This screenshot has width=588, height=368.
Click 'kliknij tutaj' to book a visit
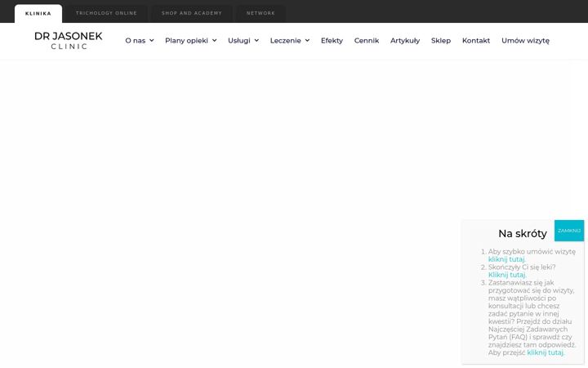[x=506, y=259]
